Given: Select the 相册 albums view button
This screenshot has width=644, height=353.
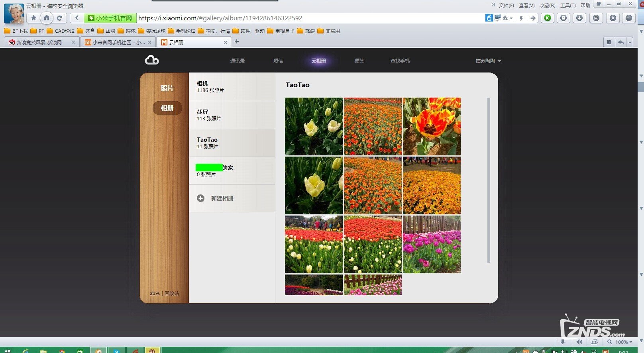Looking at the screenshot, I should pyautogui.click(x=167, y=108).
